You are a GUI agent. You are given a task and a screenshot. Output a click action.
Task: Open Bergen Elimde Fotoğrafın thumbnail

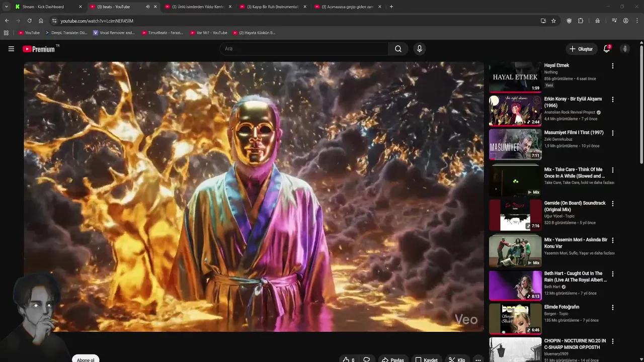[515, 318]
